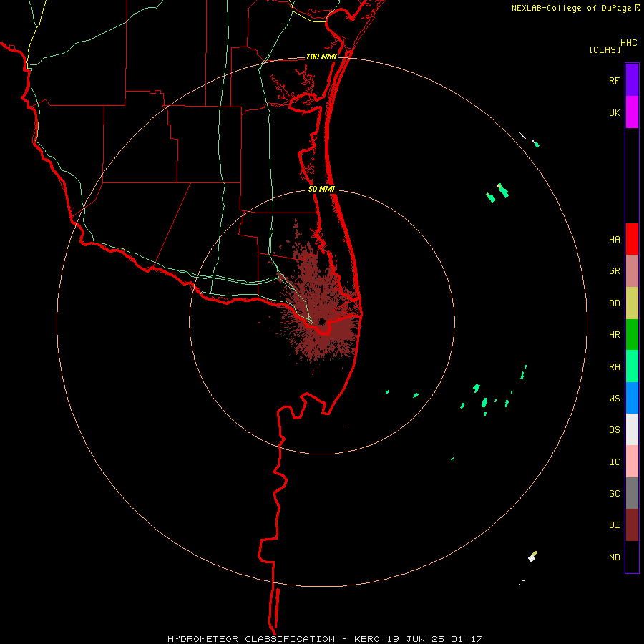Click the HA legend label
The height and width of the screenshot is (644, 644).
point(614,240)
